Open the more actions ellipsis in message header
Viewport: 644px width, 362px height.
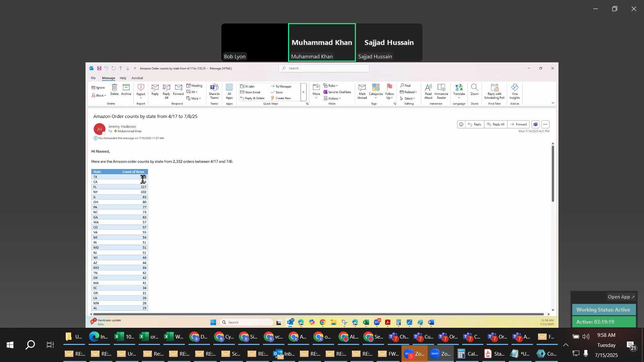[x=545, y=124]
